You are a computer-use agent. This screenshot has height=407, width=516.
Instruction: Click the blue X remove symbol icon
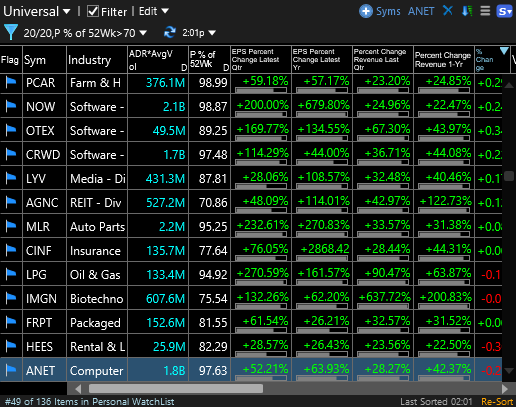(x=448, y=11)
